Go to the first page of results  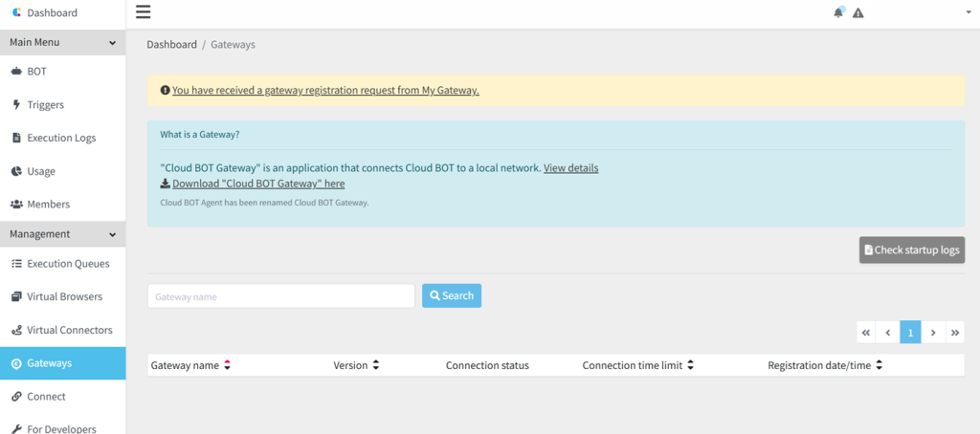coord(865,333)
